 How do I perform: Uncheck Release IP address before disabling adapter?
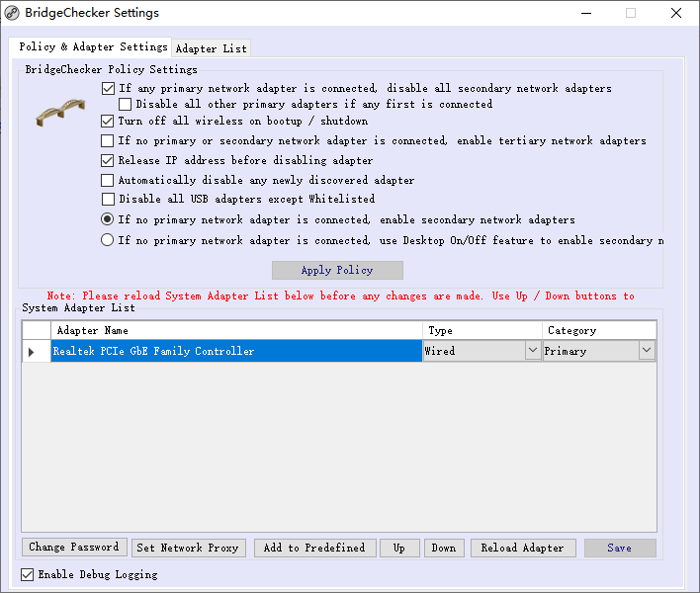tap(107, 161)
